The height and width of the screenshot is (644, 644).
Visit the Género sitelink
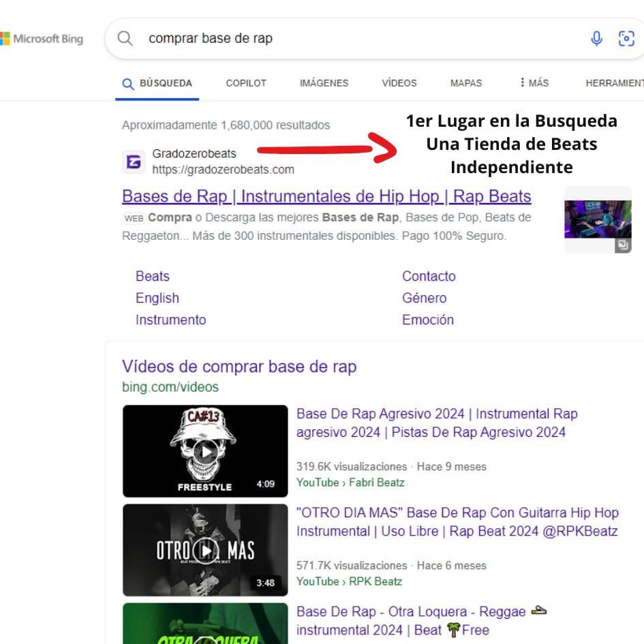pos(424,298)
